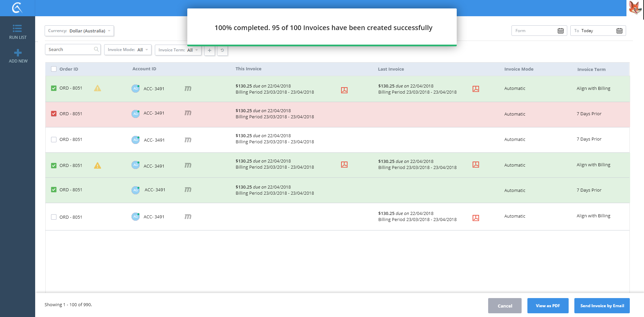644x317 pixels.
Task: Click the Cancel button
Action: pos(504,306)
